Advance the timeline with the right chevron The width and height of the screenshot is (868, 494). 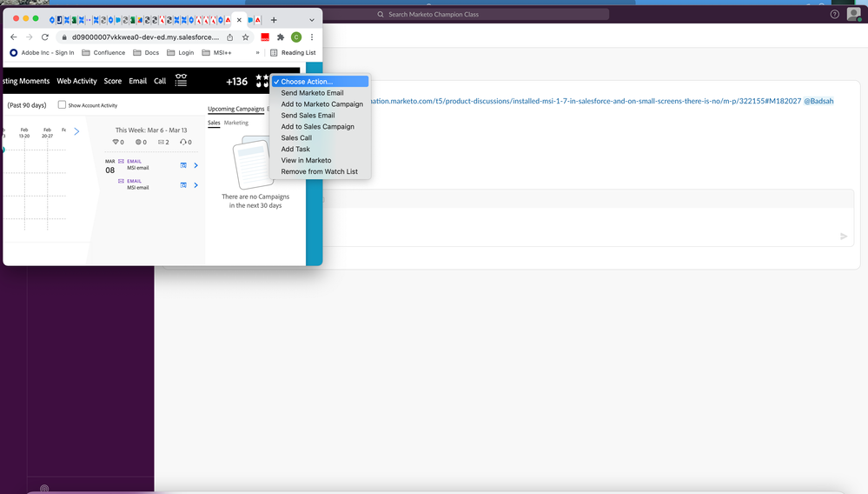point(76,131)
